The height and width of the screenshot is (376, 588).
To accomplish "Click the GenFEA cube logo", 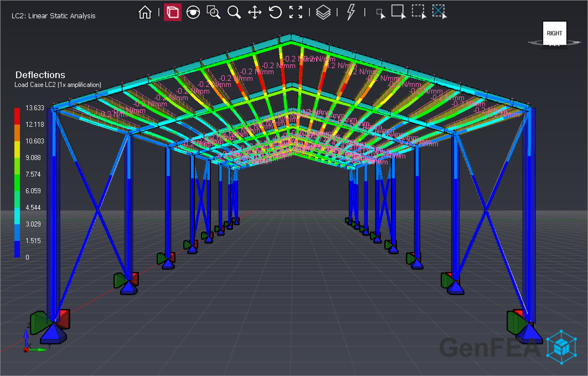I will pos(561,347).
